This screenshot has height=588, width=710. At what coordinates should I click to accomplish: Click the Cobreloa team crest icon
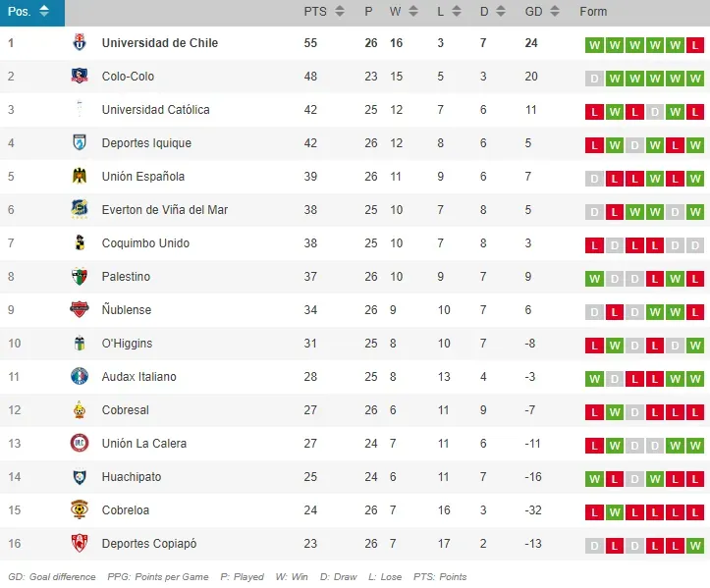point(80,510)
